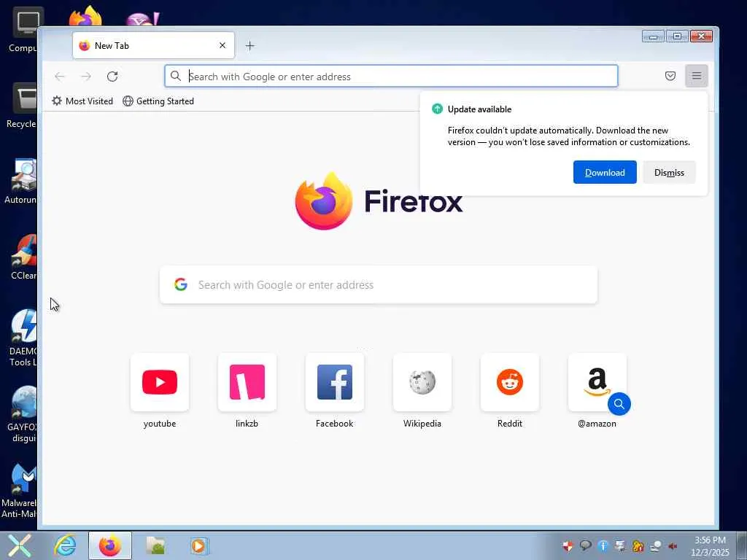Open the Firefox hamburger application menu

pos(697,76)
